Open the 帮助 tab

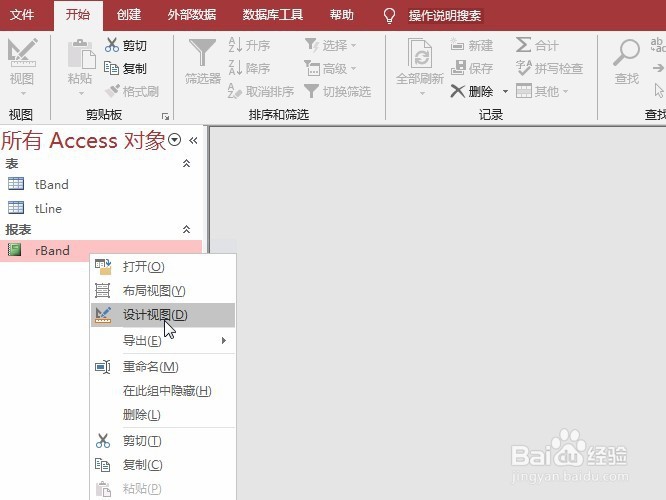pyautogui.click(x=341, y=15)
